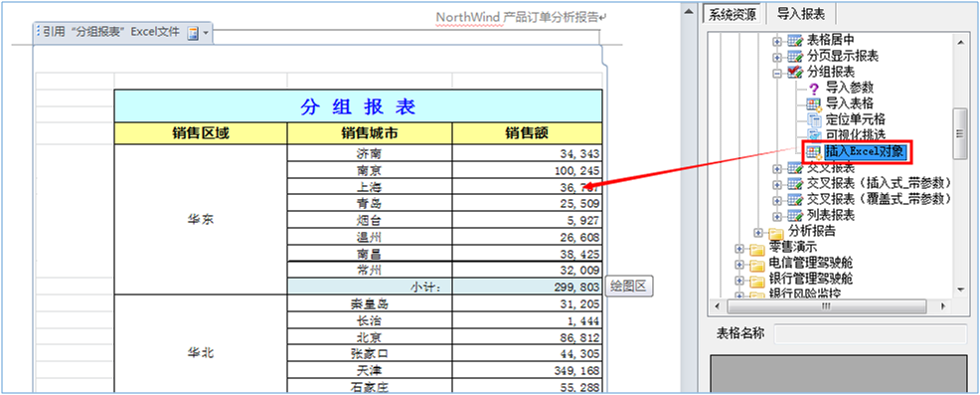Click the 北京 city cell
Screen dimensions: 980x395
370,336
